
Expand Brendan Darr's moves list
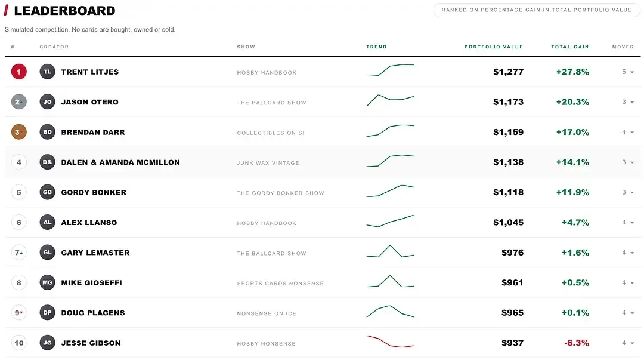click(x=628, y=132)
